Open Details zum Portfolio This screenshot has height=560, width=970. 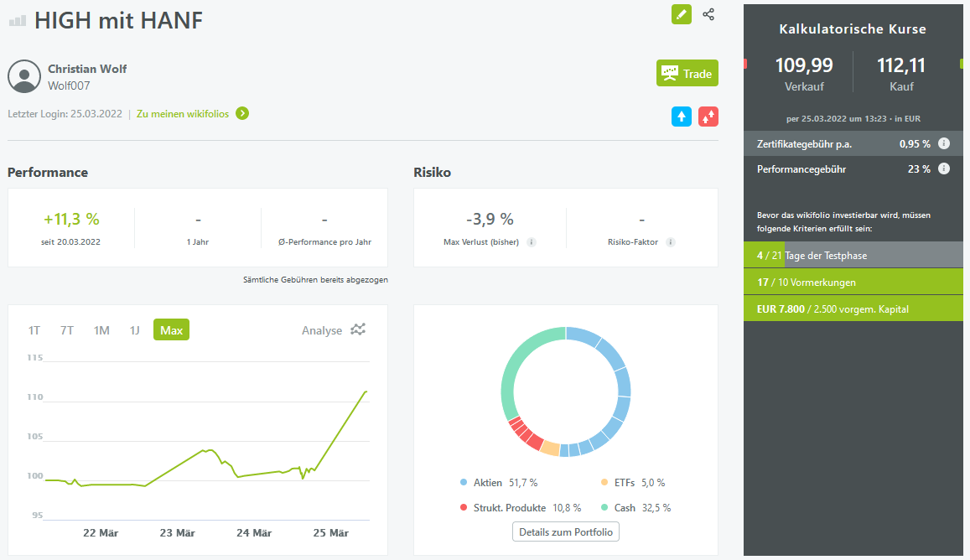566,532
